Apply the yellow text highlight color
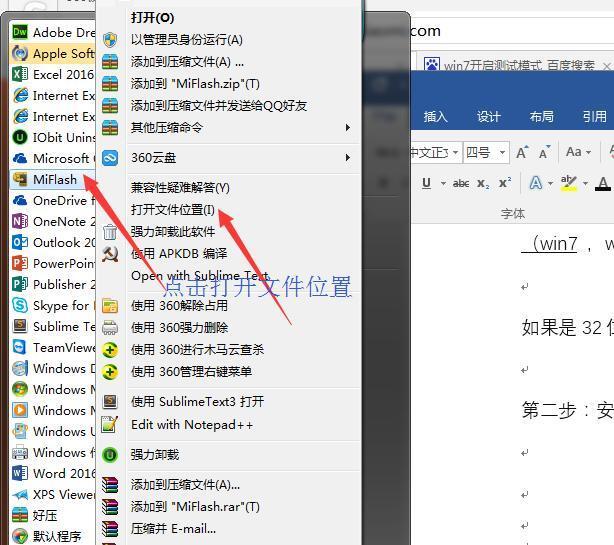This screenshot has height=545, width=614. [x=569, y=183]
